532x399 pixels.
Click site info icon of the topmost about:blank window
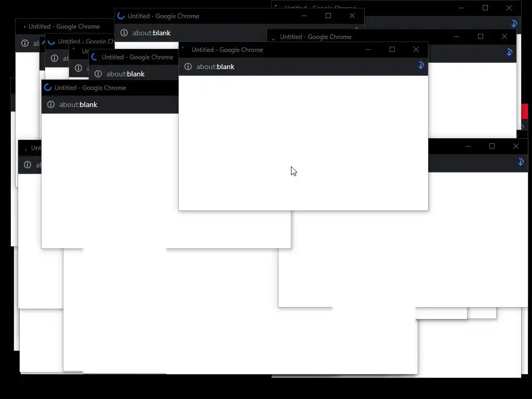click(x=124, y=33)
